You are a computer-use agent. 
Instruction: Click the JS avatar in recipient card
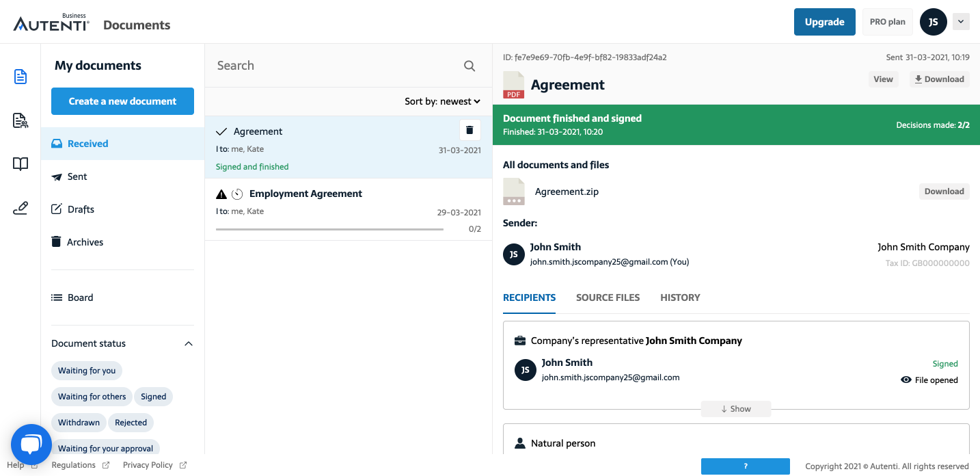tap(526, 370)
